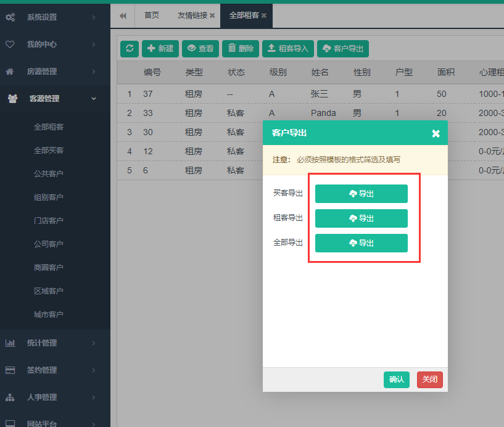Click the refresh icon in the toolbar
Screen dimensions: 504x427
click(129, 49)
